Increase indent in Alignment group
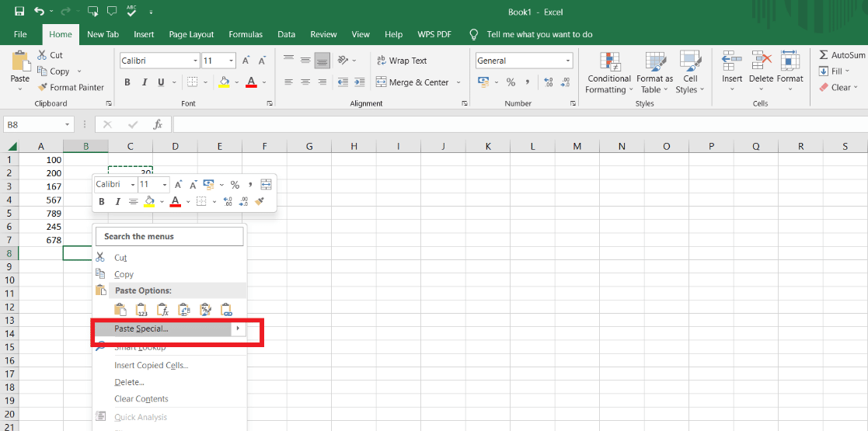Screen dimensions: 868x431 pos(359,82)
